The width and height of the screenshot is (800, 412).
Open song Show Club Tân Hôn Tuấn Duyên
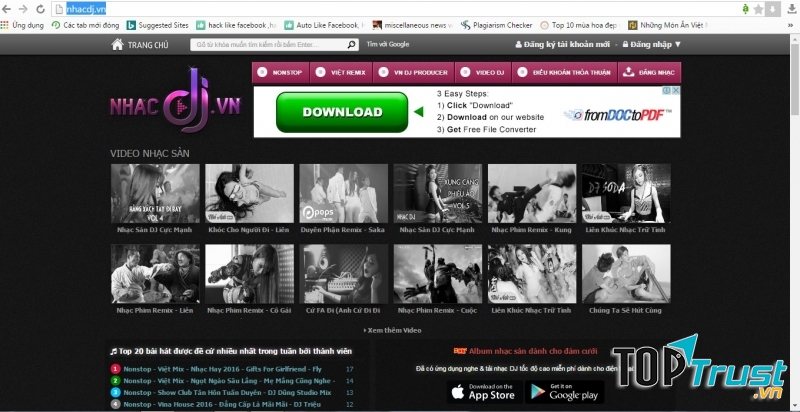click(227, 393)
